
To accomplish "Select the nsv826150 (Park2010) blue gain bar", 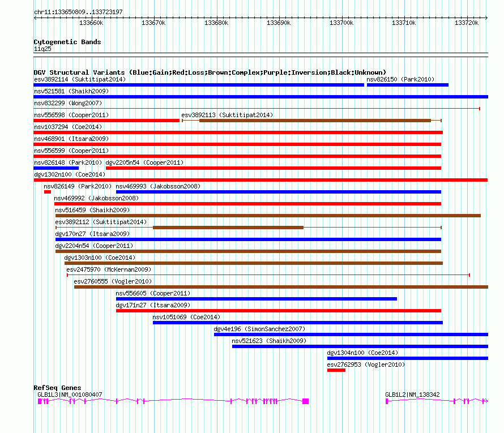I will pyautogui.click(x=408, y=85).
